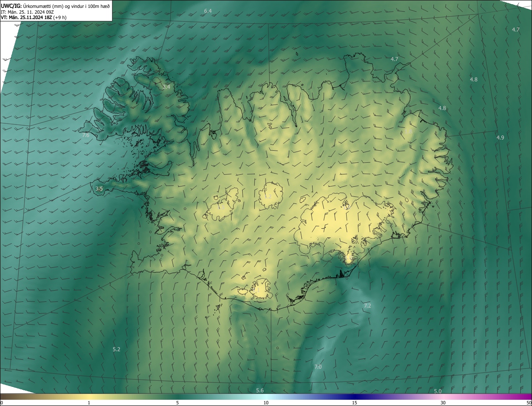This screenshot has height=406, width=532.
Task: Click the 7.2 value south of coast
Action: point(367,306)
